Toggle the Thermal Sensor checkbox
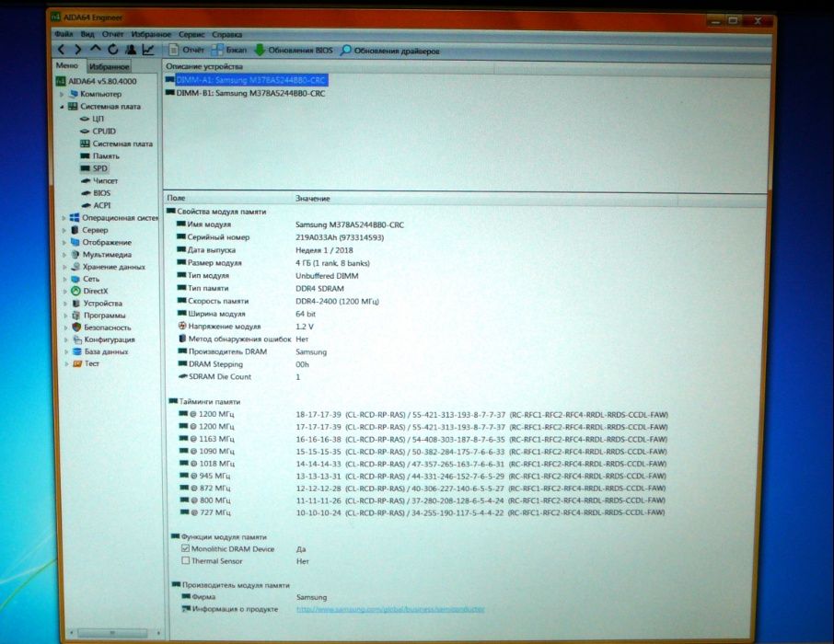This screenshot has height=644, width=834. [185, 560]
